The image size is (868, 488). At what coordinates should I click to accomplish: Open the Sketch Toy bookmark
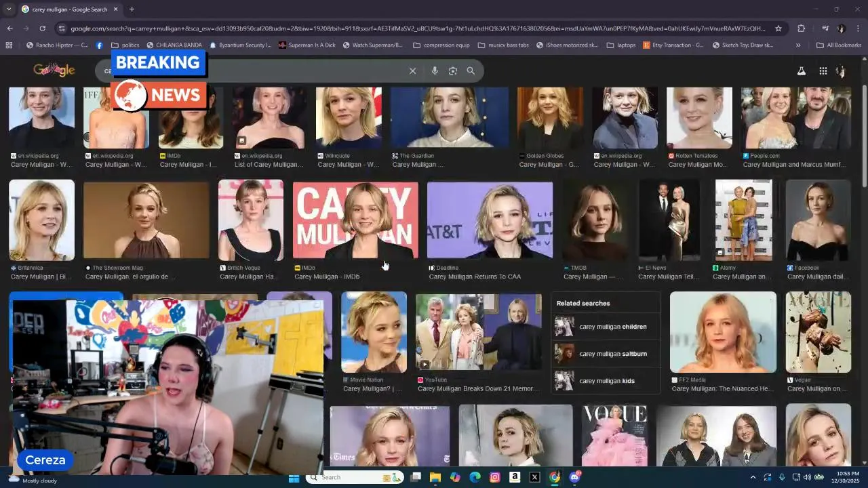pos(743,45)
